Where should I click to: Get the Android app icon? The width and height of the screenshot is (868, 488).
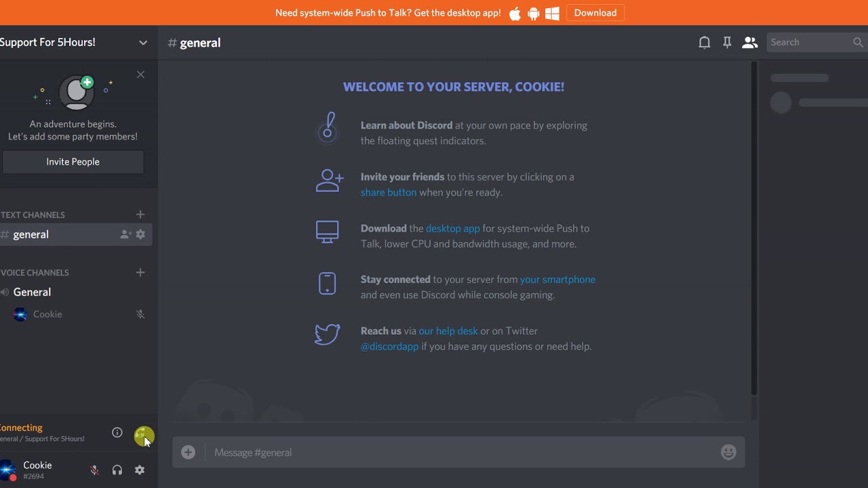(x=534, y=13)
